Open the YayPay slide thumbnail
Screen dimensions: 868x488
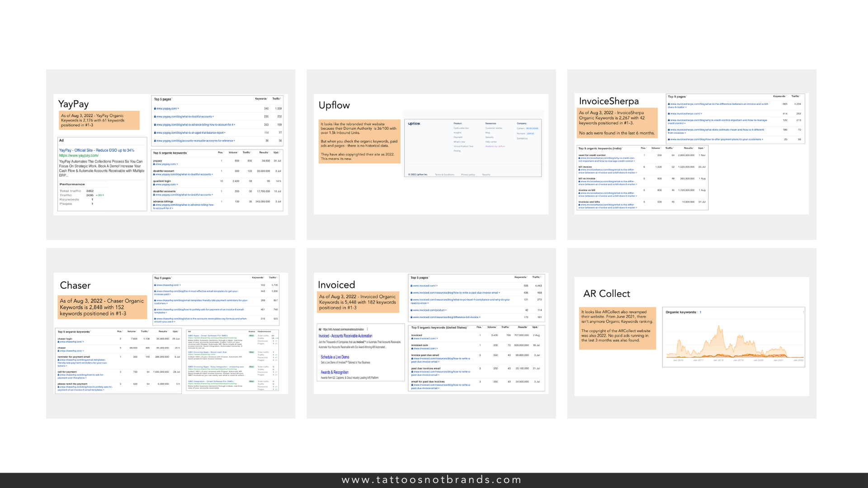(x=170, y=154)
